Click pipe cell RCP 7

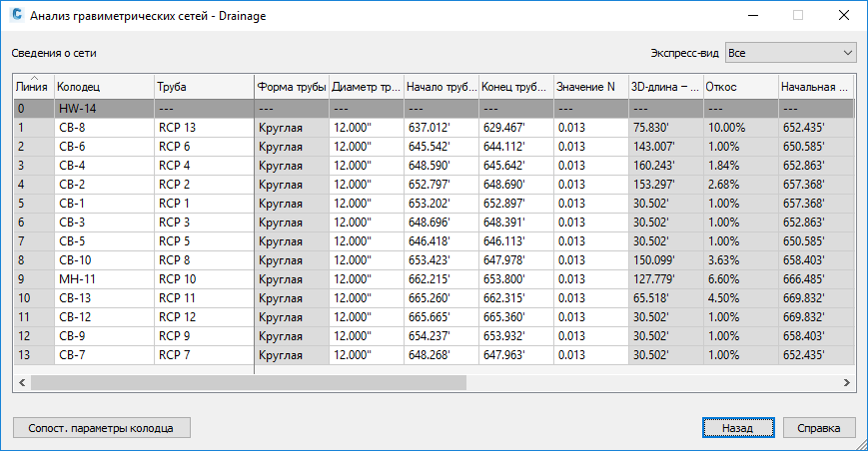click(x=204, y=355)
